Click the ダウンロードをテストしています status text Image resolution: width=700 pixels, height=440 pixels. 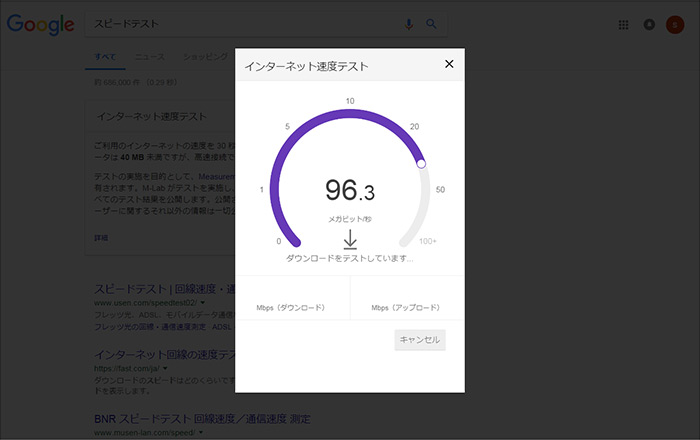(x=350, y=258)
